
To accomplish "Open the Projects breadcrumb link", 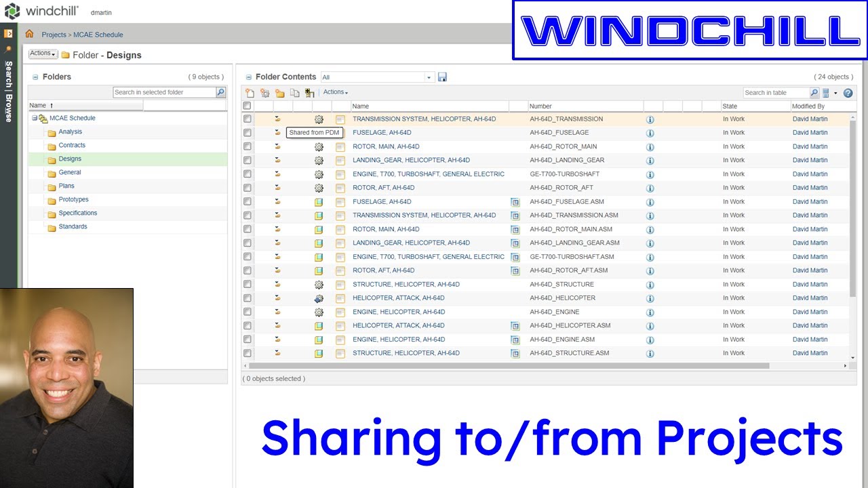I will (54, 35).
